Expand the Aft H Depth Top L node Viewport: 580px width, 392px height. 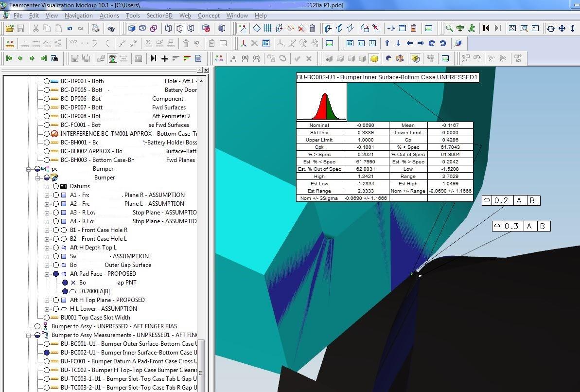tap(47, 248)
